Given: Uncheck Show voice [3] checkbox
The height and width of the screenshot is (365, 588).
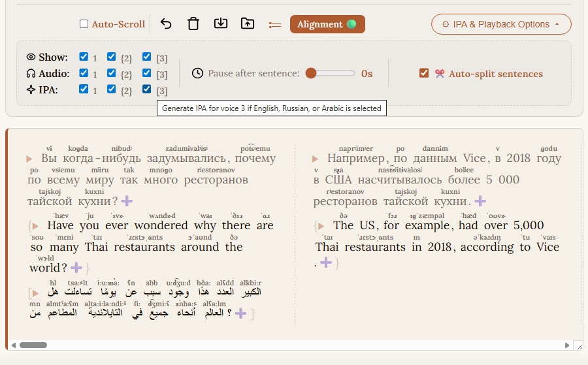Looking at the screenshot, I should pos(146,57).
